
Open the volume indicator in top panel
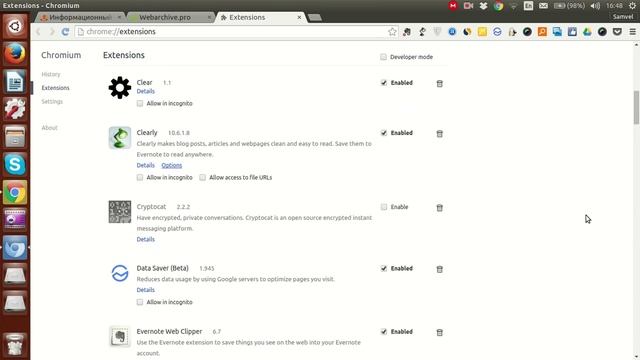595,6
